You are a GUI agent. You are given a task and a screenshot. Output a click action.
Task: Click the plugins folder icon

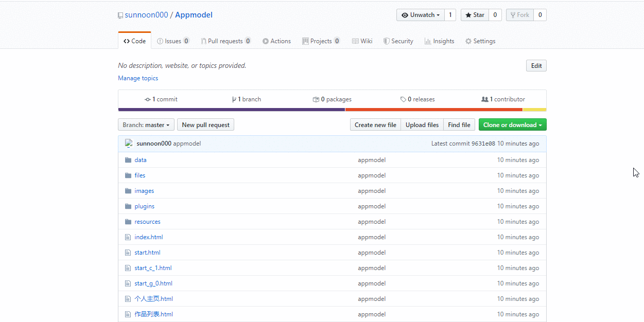pyautogui.click(x=128, y=206)
